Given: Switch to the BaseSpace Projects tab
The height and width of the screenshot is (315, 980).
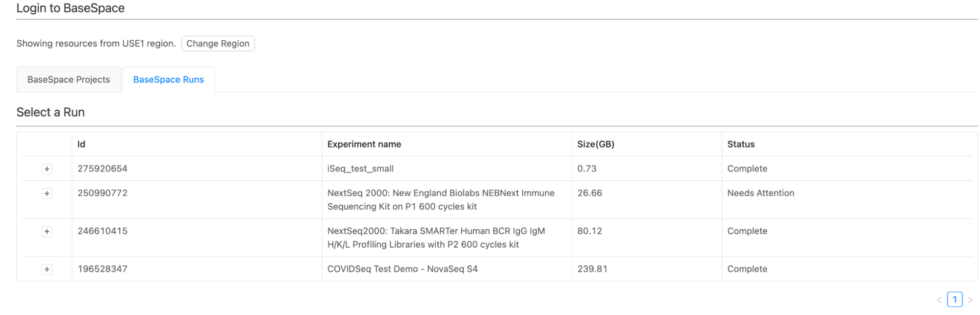Looking at the screenshot, I should [69, 80].
